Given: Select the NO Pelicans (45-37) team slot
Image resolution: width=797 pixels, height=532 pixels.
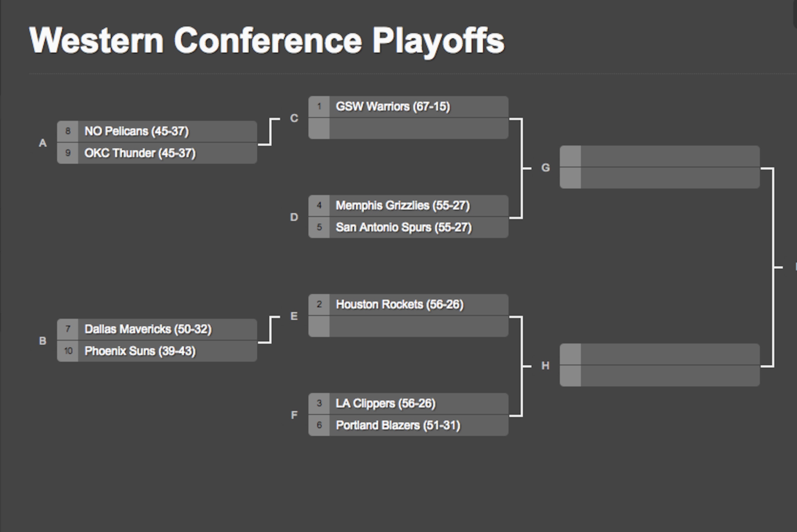Looking at the screenshot, I should pos(157,131).
